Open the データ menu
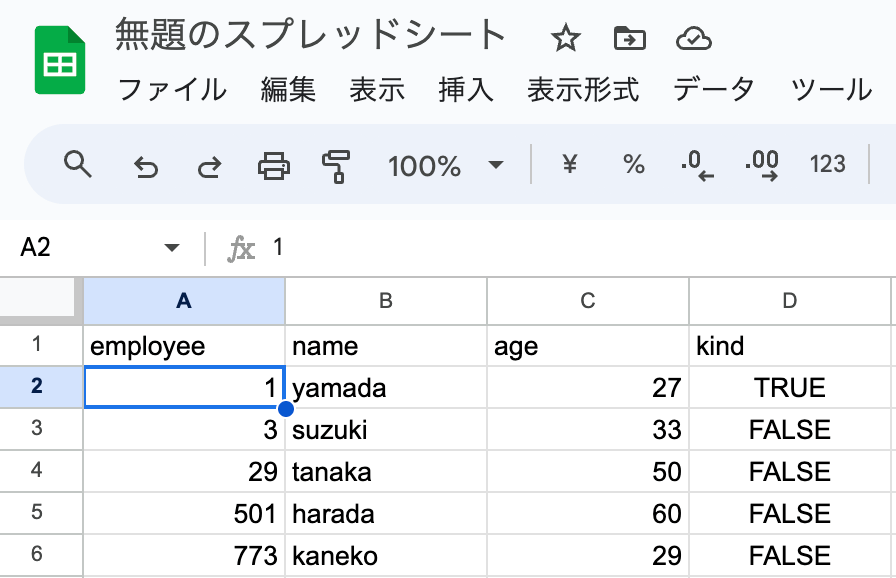 714,90
